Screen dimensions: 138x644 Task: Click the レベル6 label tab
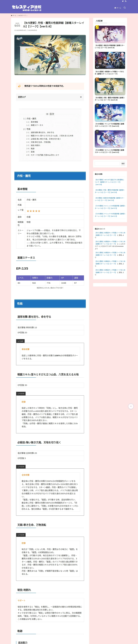point(20,341)
